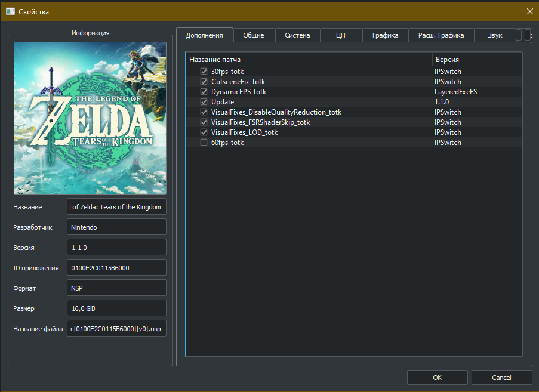This screenshot has height=392, width=539.
Task: Select the VisualFixes_LOD_totk name
Action: tap(244, 132)
